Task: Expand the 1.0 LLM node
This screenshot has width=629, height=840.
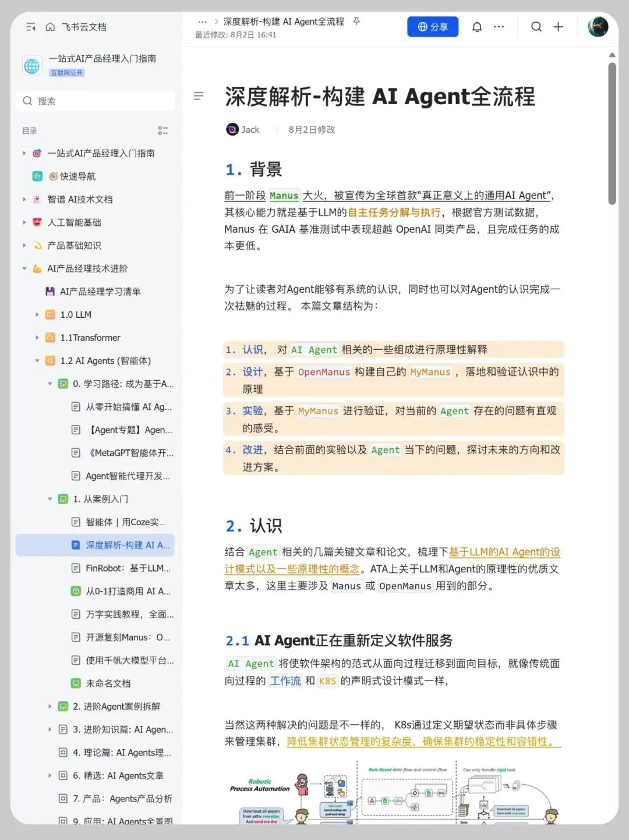Action: [x=37, y=314]
